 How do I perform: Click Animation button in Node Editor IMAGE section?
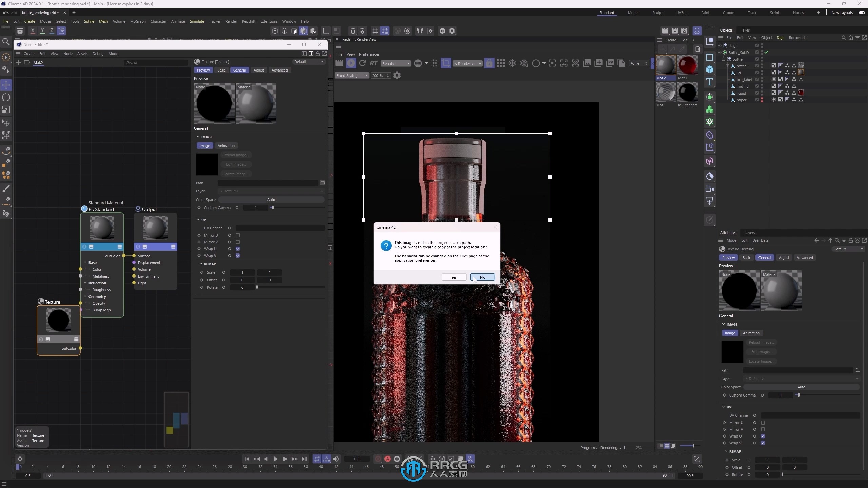[226, 146]
